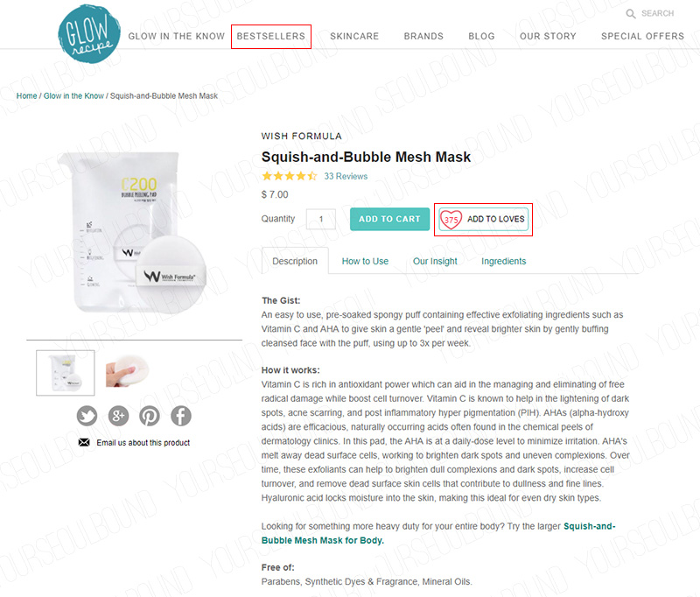This screenshot has width=700, height=597.
Task: Share product on Google Plus
Action: pyautogui.click(x=118, y=416)
